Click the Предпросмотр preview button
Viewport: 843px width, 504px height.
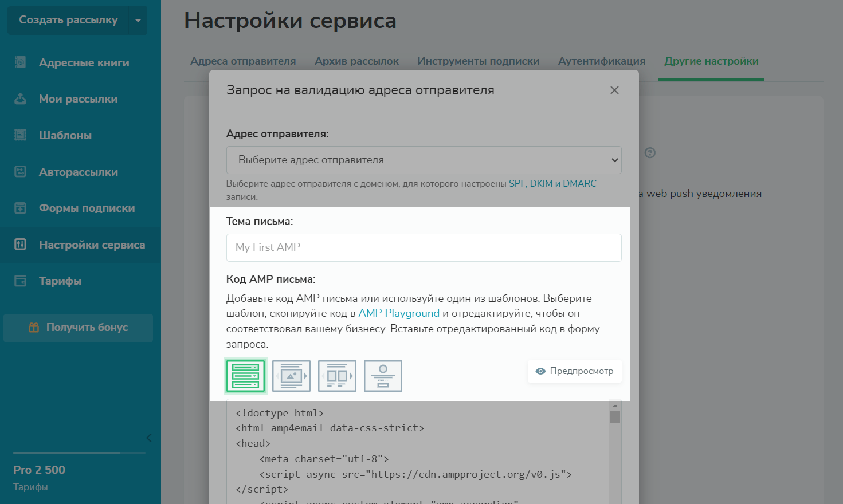coord(574,371)
